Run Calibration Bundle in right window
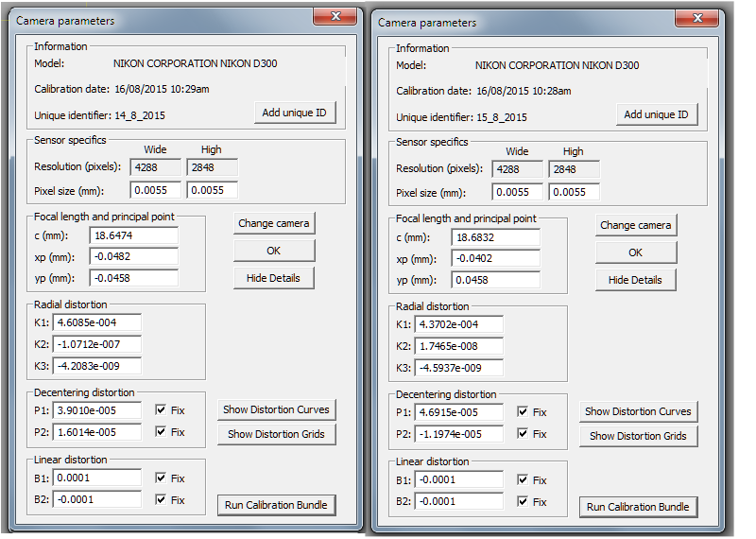 (639, 507)
